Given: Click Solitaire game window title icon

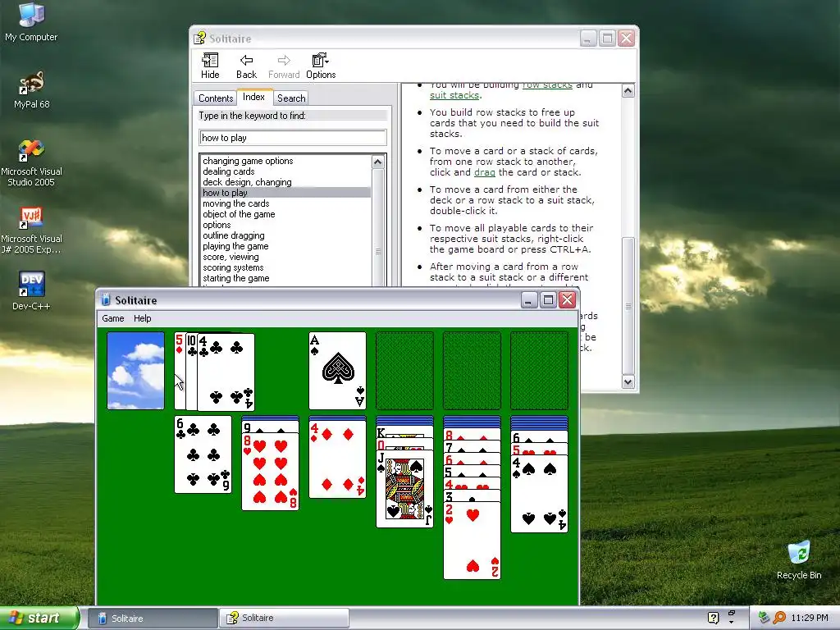Looking at the screenshot, I should tap(106, 300).
